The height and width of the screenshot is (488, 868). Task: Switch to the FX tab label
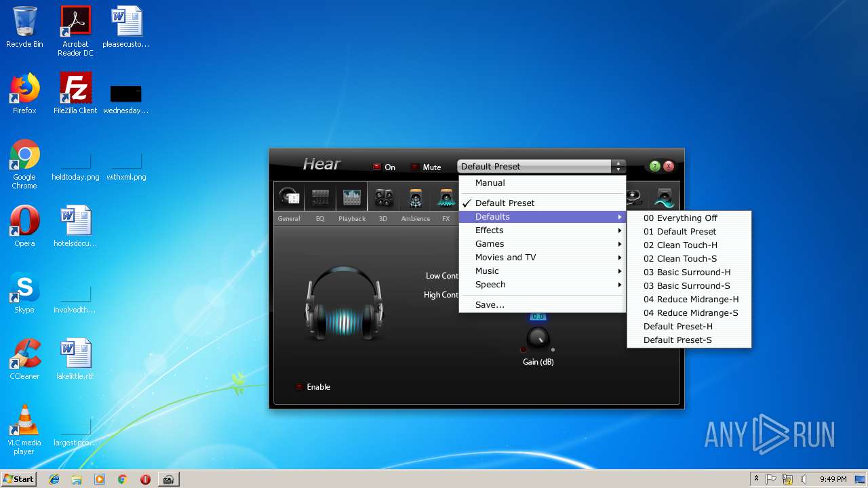pos(446,219)
